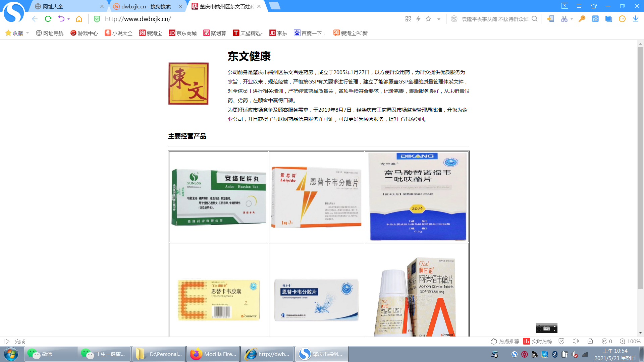Image resolution: width=644 pixels, height=362 pixels.
Task: Expand the dropdown next to the favorites star
Action: click(439, 19)
